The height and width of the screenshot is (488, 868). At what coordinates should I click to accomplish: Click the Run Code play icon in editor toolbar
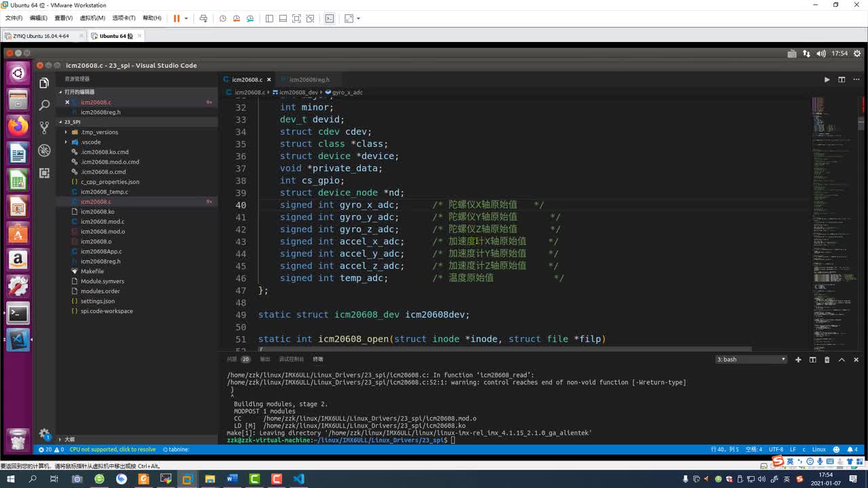(827, 79)
